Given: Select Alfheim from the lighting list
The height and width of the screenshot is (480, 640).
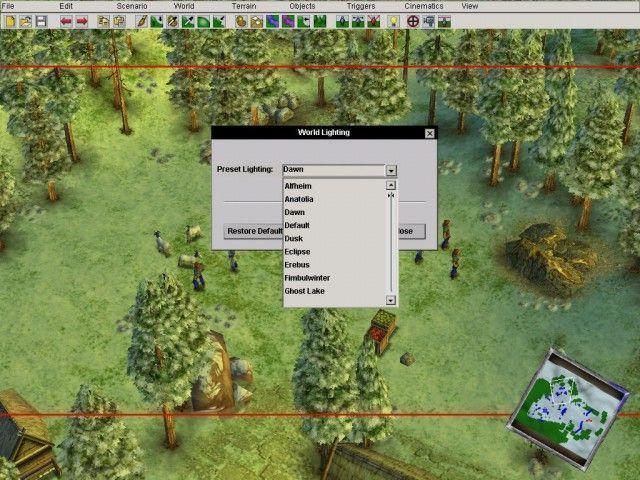Looking at the screenshot, I should pyautogui.click(x=298, y=186).
